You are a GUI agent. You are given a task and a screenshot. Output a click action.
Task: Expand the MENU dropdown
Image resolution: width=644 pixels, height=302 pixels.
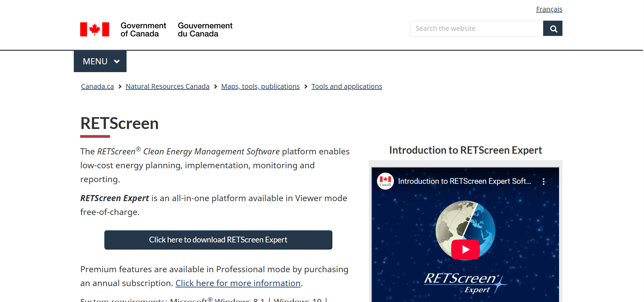(100, 61)
